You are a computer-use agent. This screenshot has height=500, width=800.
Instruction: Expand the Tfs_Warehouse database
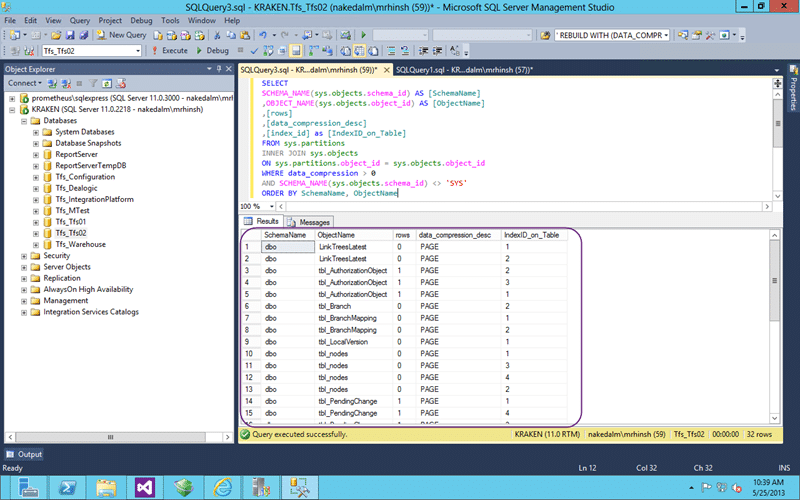(x=36, y=245)
